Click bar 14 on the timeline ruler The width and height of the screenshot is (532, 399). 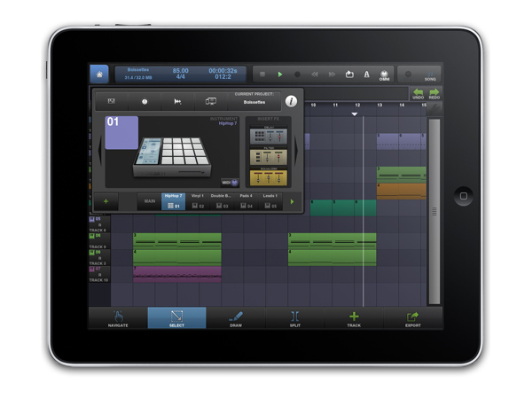click(x=402, y=106)
